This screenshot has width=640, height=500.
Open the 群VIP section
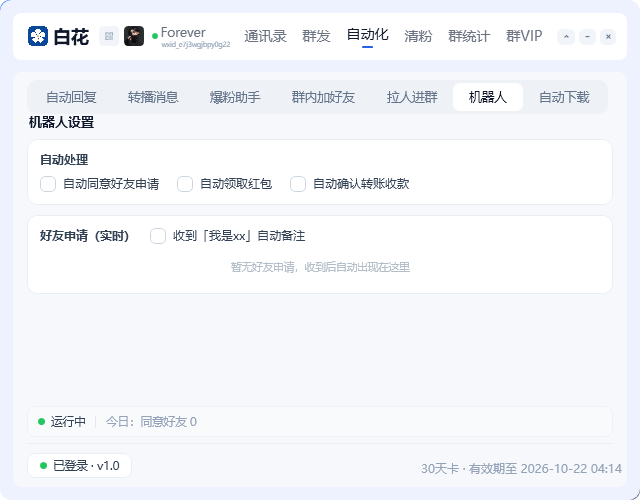coord(524,36)
